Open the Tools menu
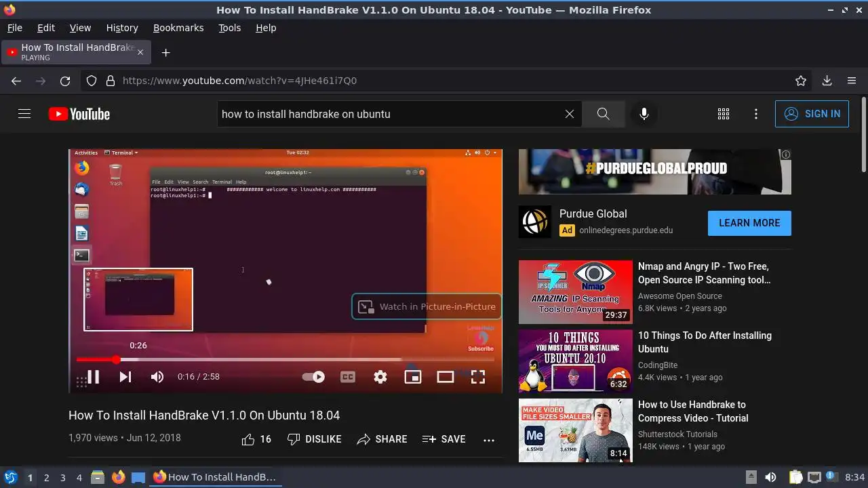Viewport: 868px width, 488px height. tap(230, 28)
